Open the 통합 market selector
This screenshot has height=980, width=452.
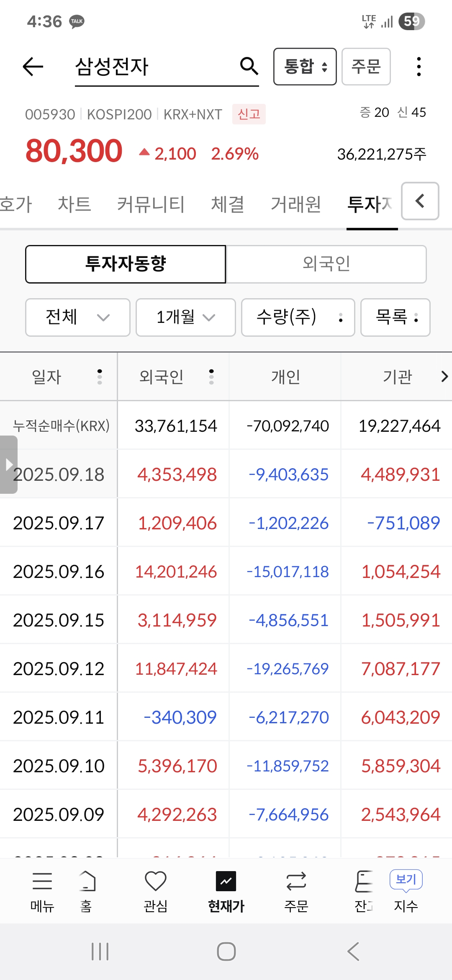[305, 67]
